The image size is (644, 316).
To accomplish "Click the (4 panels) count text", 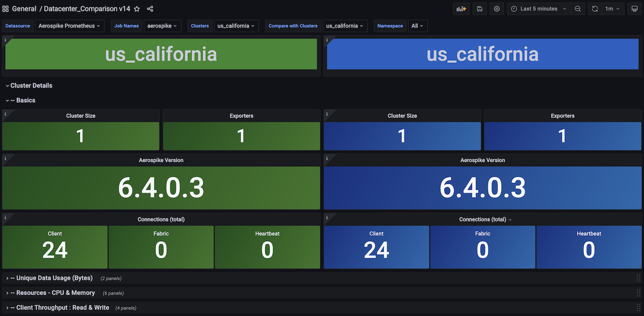I will click(x=126, y=308).
